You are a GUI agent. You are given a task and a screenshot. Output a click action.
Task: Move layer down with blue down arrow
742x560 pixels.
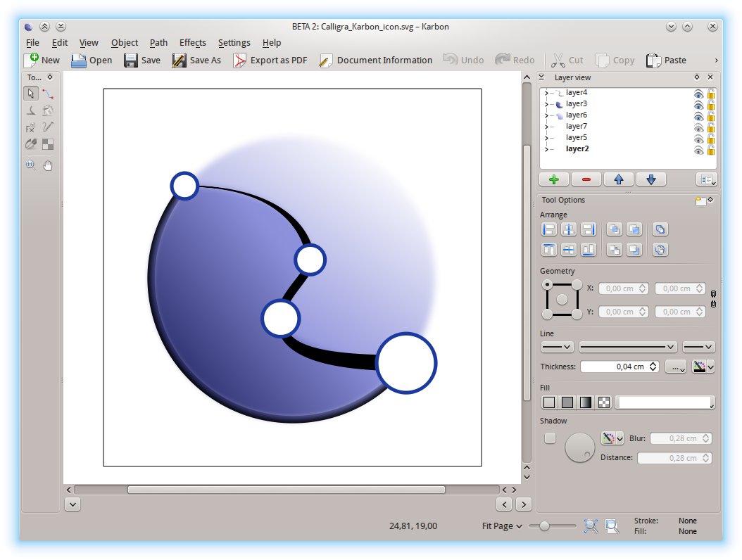[651, 179]
